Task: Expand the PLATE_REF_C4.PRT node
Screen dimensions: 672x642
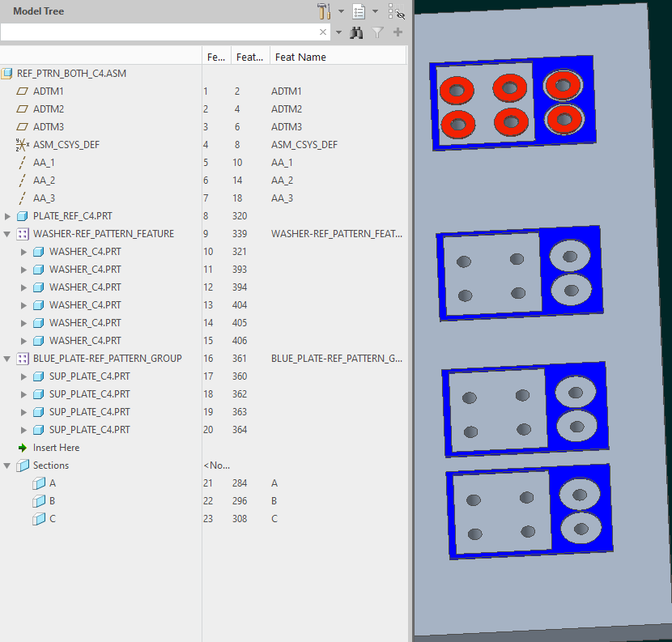Action: click(x=8, y=215)
